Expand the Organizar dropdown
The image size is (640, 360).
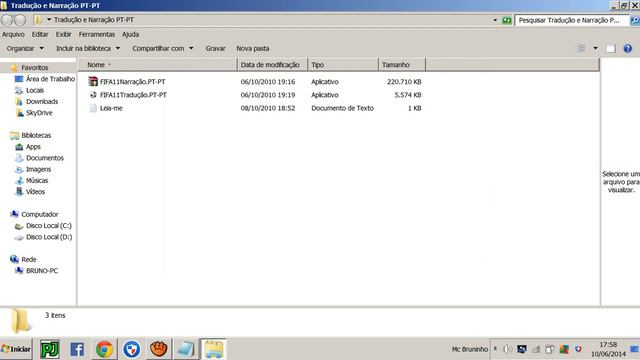(25, 49)
